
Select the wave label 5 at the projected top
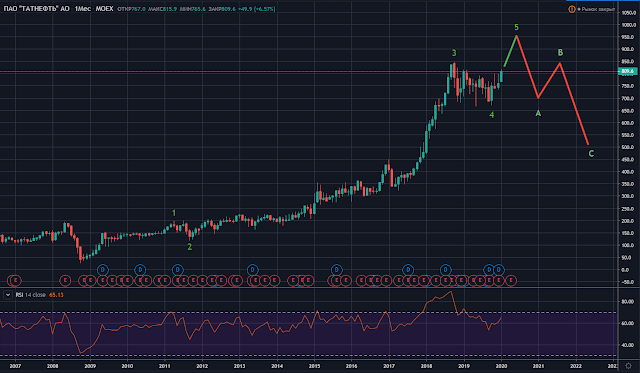[x=516, y=27]
